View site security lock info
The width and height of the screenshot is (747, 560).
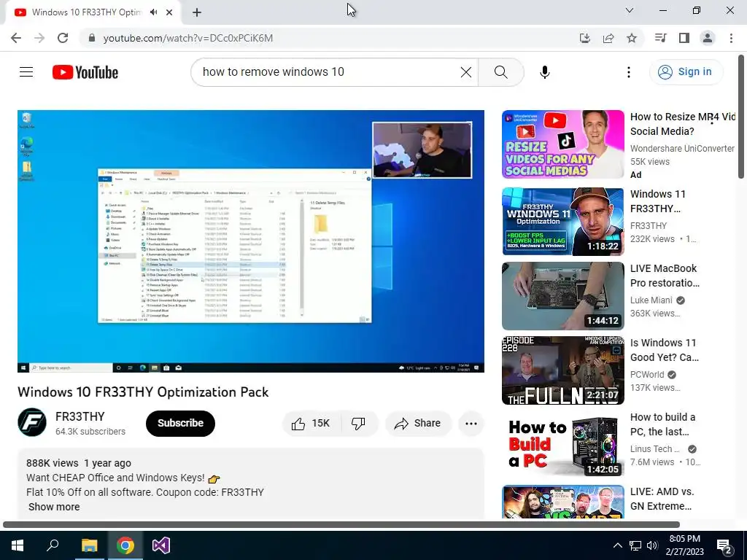tap(91, 38)
